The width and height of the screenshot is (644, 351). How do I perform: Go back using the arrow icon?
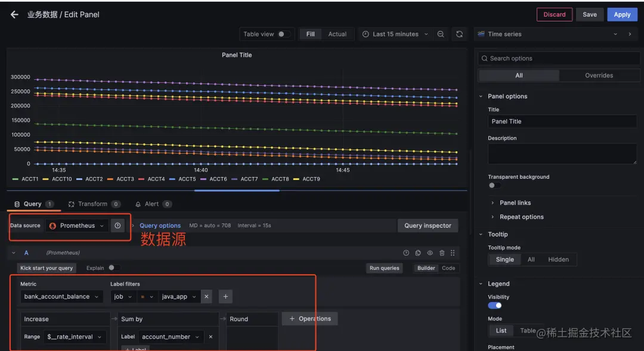click(14, 14)
